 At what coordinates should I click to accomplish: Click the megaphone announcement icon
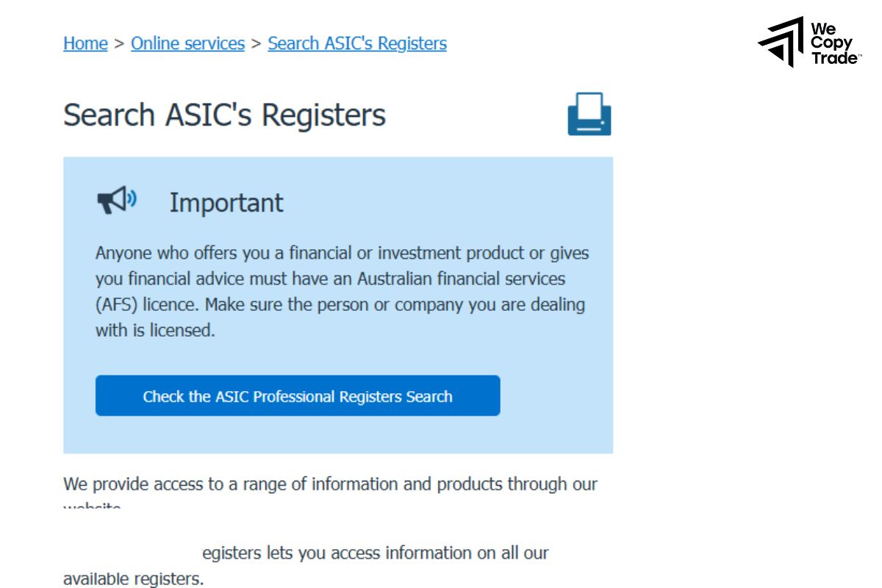[x=116, y=200]
